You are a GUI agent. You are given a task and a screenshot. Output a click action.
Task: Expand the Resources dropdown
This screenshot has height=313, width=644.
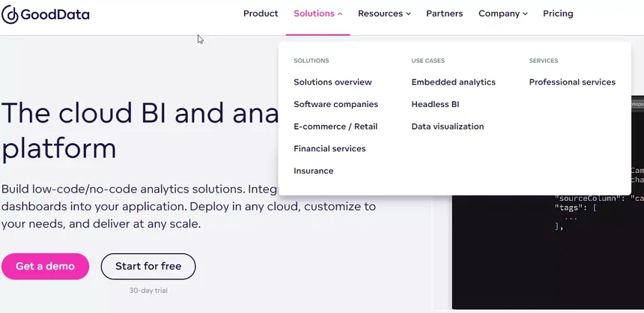click(384, 13)
